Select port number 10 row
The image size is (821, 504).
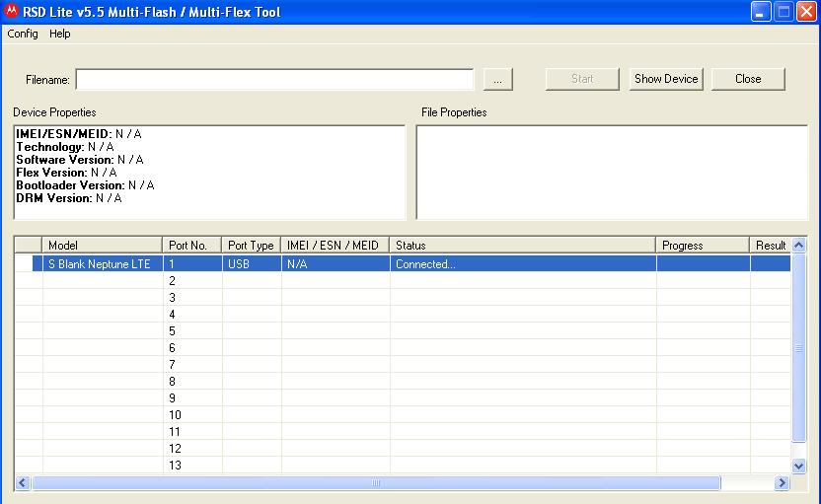coord(403,414)
